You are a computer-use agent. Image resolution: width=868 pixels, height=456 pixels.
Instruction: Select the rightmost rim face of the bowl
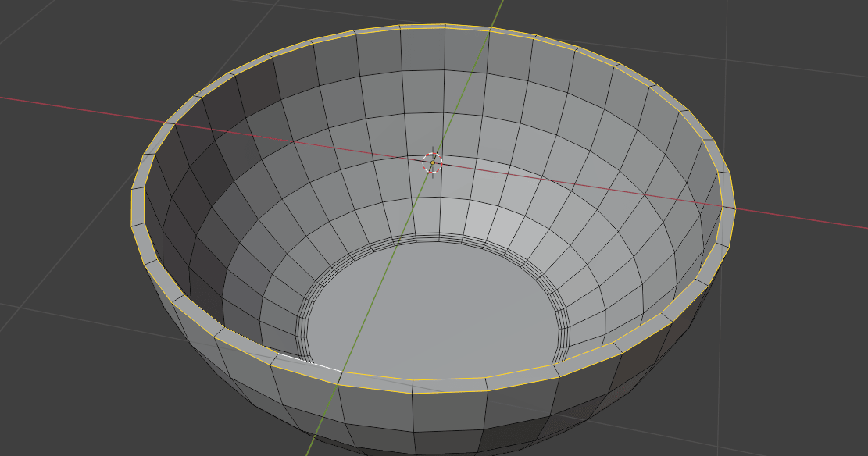(727, 226)
